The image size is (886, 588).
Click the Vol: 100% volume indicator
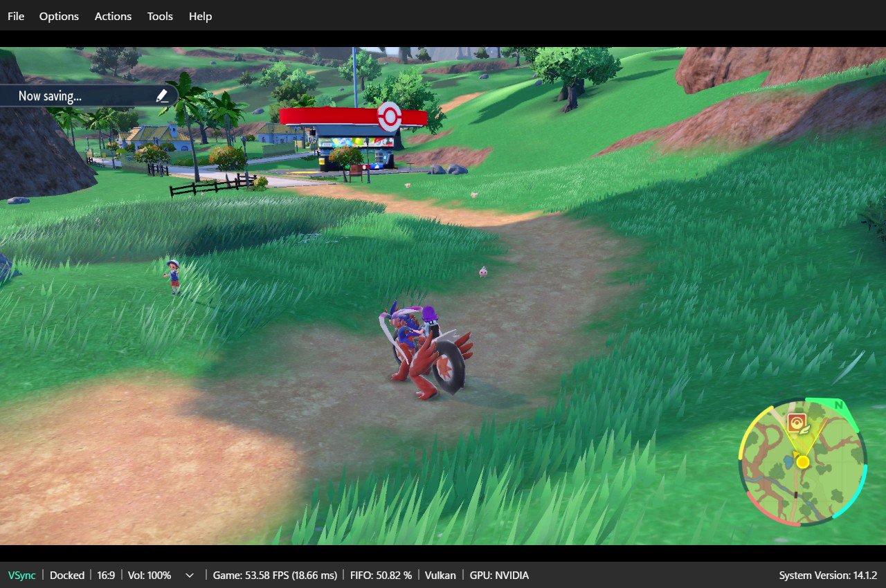tap(150, 576)
